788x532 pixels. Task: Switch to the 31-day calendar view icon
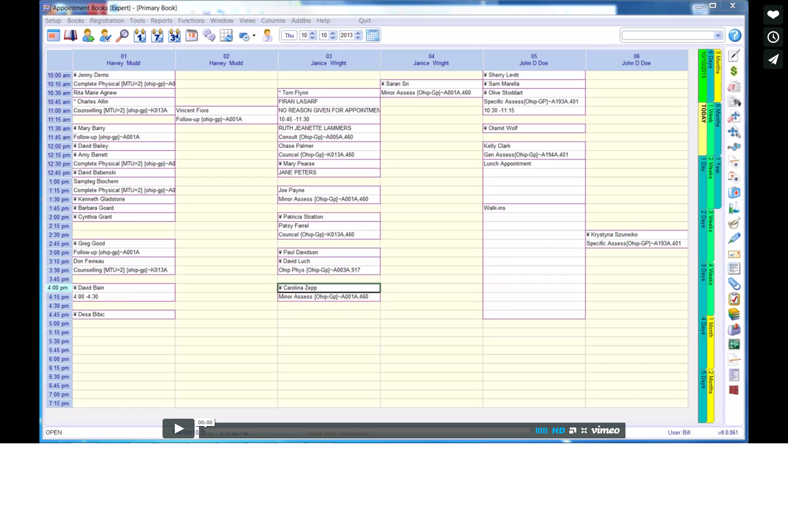click(x=174, y=35)
